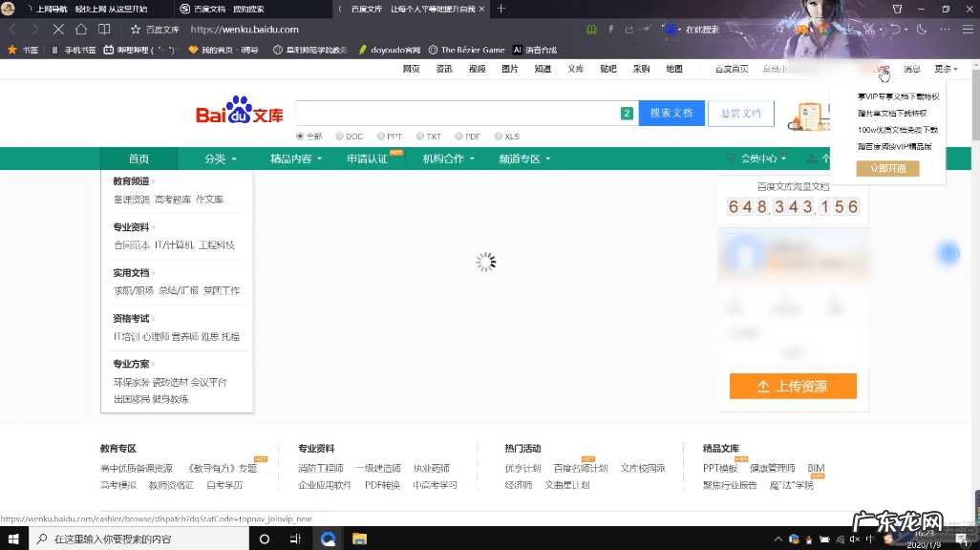Click the Task View icon on the taskbar
980x550 pixels.
coord(295,539)
